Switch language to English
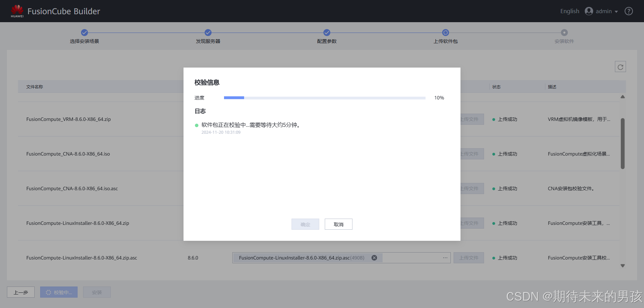Viewport: 644px width, 308px height. 570,11
